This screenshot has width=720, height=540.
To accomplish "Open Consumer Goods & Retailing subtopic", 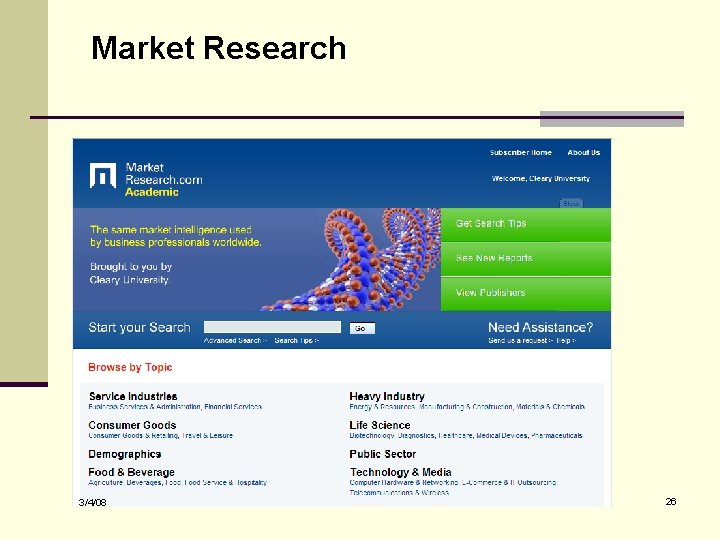I will pos(133,436).
